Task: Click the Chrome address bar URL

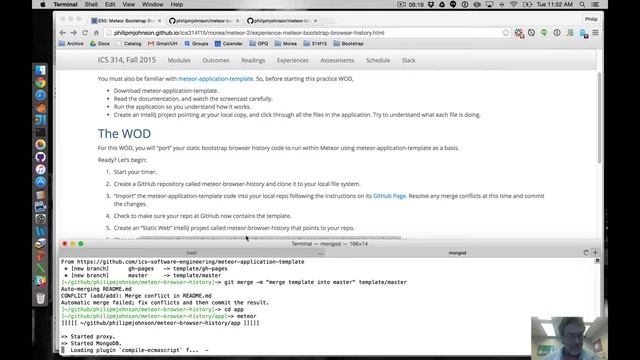Action: 249,33
